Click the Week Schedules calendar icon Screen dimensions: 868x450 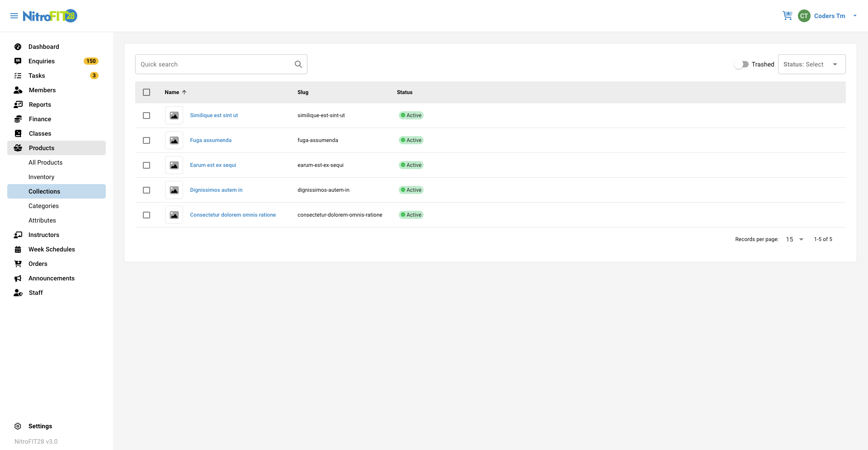coord(18,249)
